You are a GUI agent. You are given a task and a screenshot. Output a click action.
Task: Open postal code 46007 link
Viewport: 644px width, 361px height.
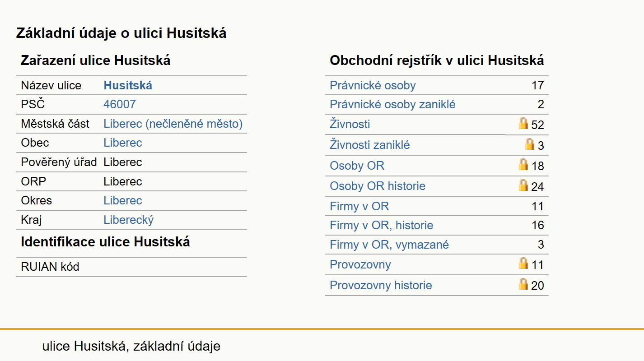click(x=120, y=104)
